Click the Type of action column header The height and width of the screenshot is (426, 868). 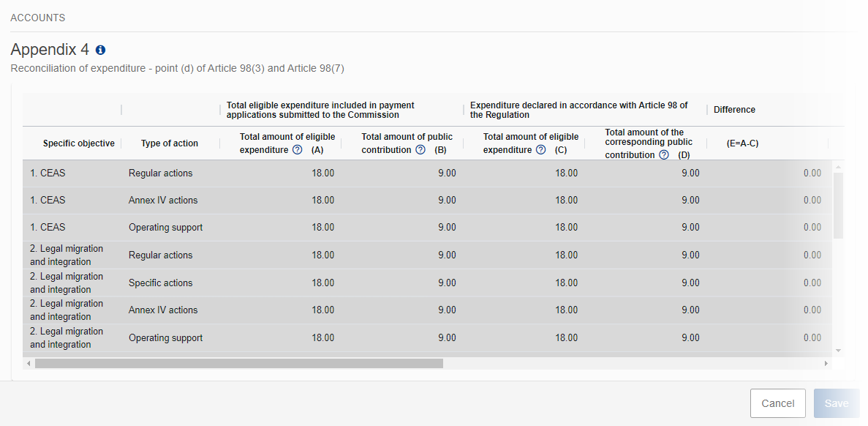pyautogui.click(x=170, y=143)
